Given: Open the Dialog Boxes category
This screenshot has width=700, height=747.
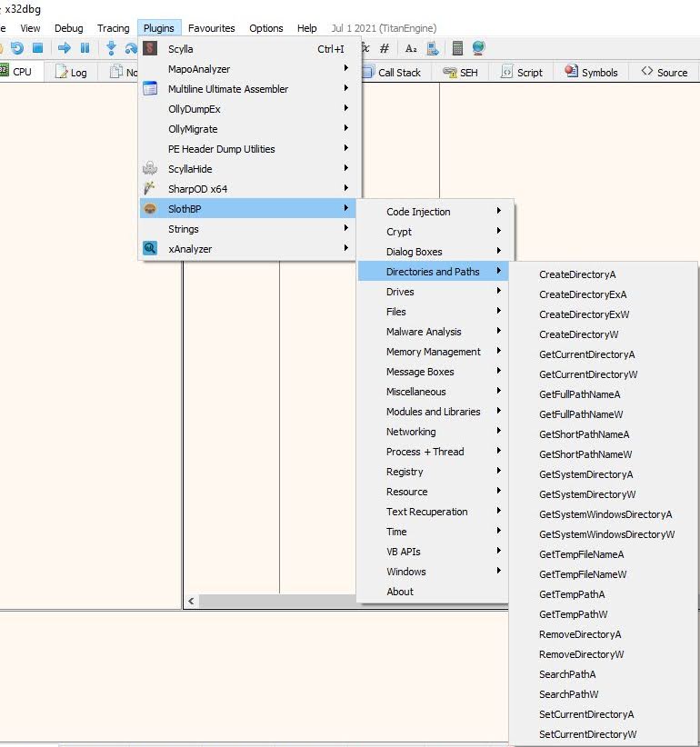Looking at the screenshot, I should click(x=433, y=252).
